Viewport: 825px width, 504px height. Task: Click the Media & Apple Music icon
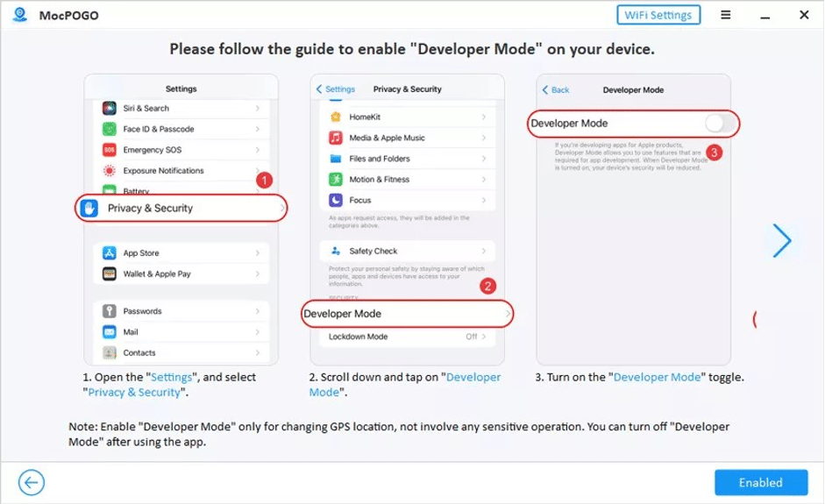[335, 138]
